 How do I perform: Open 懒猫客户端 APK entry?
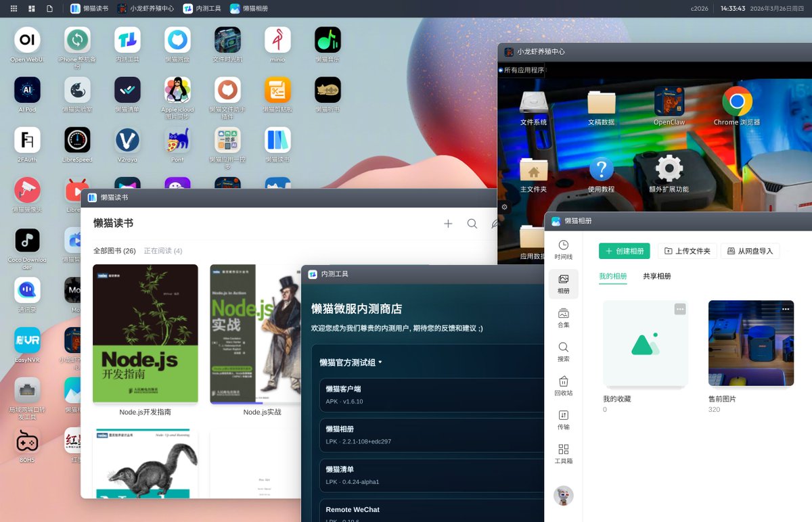[x=433, y=395]
